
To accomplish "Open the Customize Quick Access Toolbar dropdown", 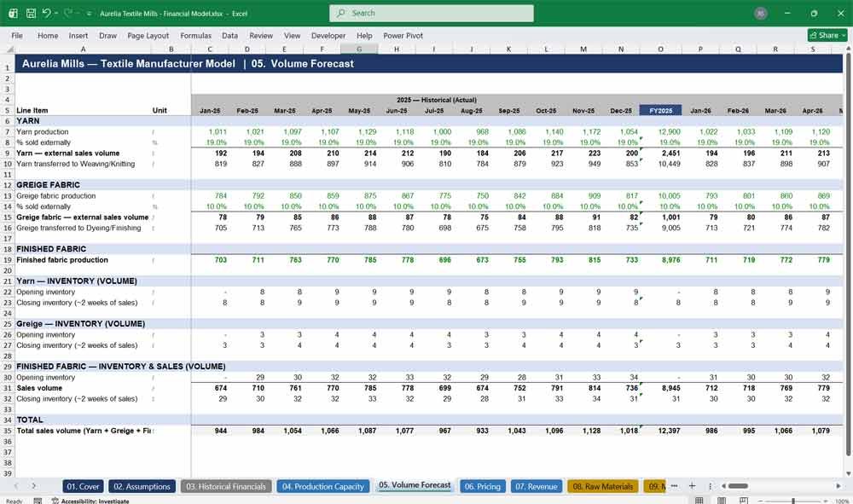I will pyautogui.click(x=90, y=14).
